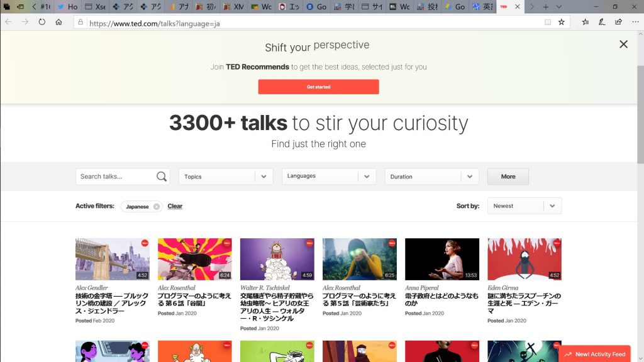Open the Walter R. Tschinkel ant queen talk title
The height and width of the screenshot is (362, 644).
(277, 307)
